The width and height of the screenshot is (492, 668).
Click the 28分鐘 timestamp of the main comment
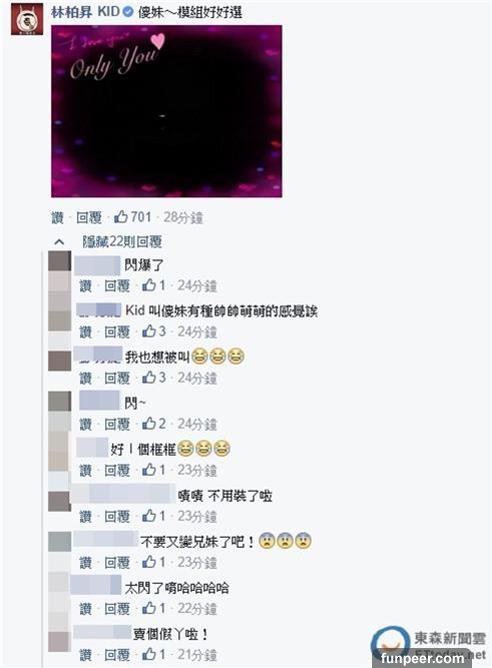184,217
